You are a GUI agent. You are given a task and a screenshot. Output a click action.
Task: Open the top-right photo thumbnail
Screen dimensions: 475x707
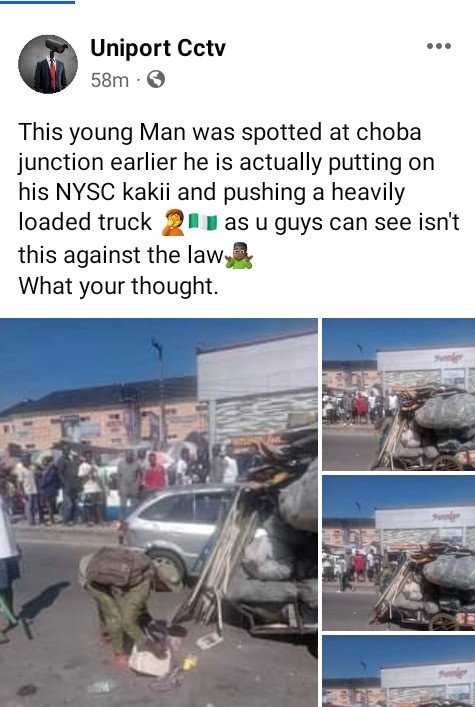coord(399,395)
